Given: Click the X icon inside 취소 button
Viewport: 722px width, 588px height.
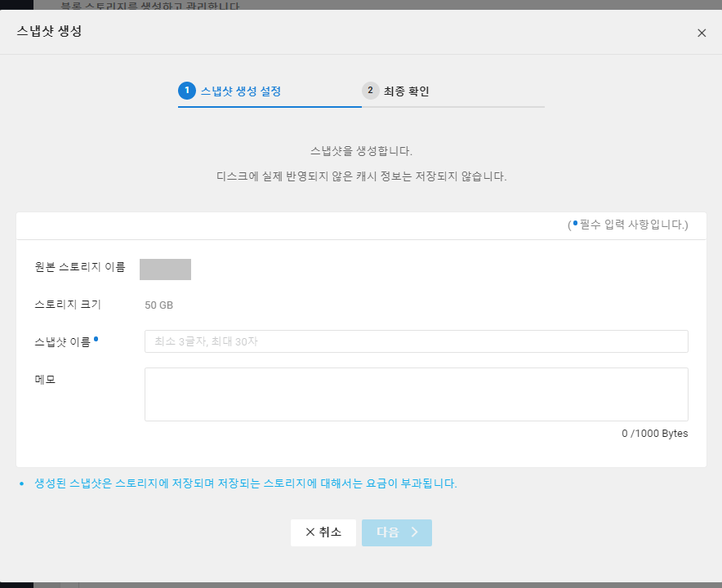Looking at the screenshot, I should [x=310, y=532].
